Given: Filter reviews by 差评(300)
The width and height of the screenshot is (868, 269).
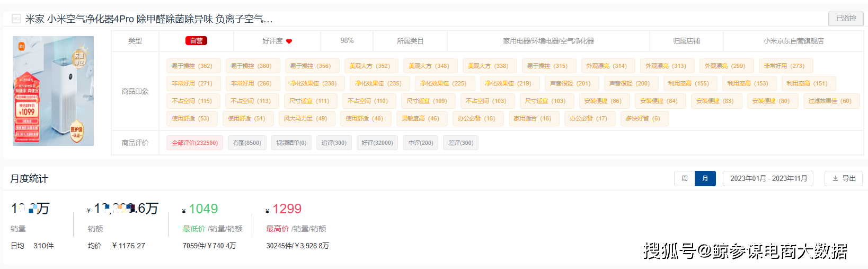Looking at the screenshot, I should click(x=461, y=143).
